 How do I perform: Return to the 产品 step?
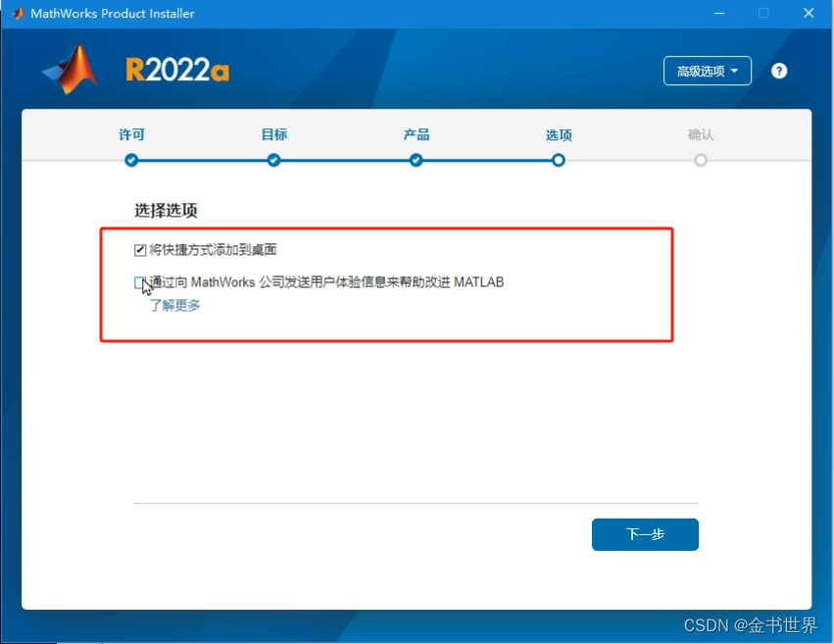(x=416, y=134)
